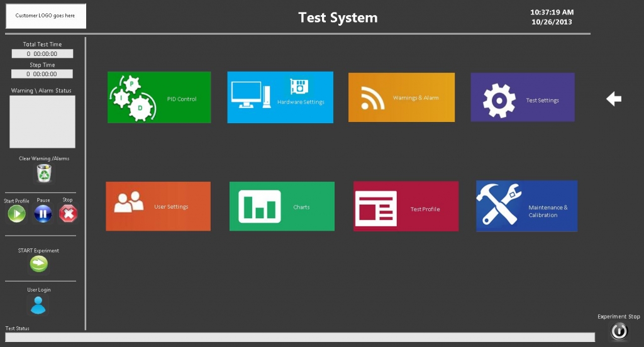The width and height of the screenshot is (644, 347).
Task: Open the Charts tile
Action: [282, 206]
